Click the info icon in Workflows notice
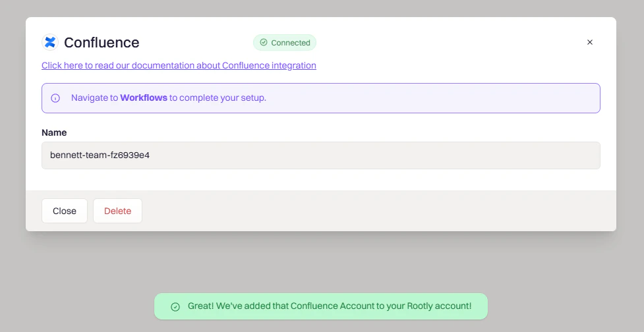Screen dimensions: 644x332 (x=55, y=98)
